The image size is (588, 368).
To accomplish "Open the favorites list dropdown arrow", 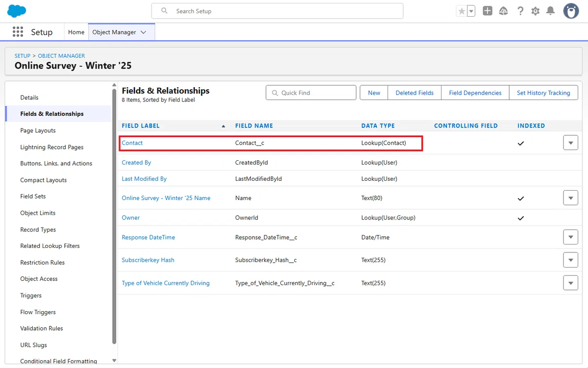I will tap(471, 11).
